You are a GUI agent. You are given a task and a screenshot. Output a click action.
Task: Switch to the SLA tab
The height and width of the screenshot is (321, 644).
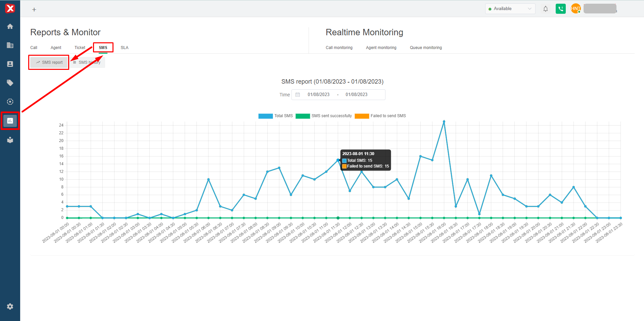click(125, 48)
